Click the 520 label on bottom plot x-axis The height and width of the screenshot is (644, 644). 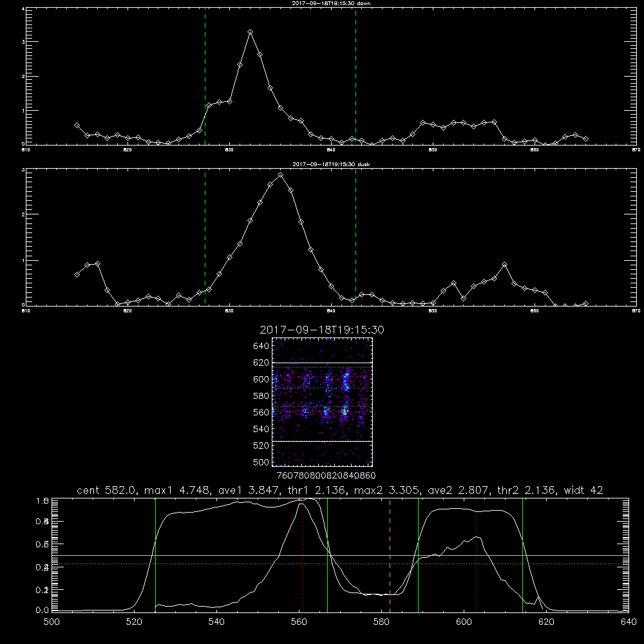pos(134,622)
